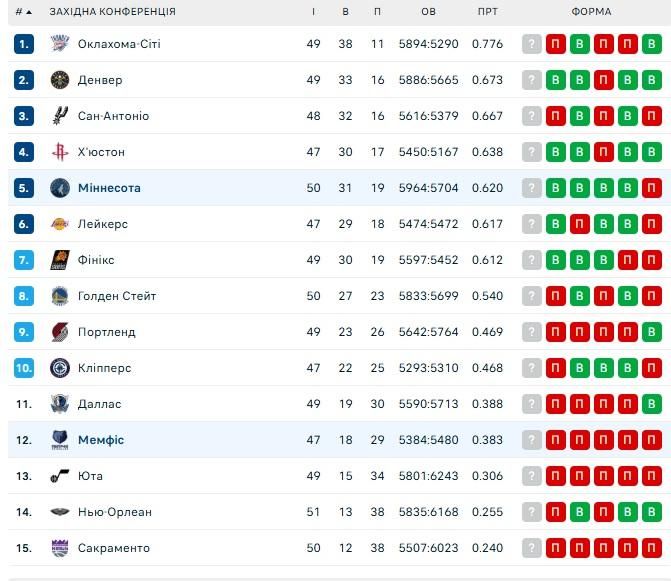Click Oklahoma City's gray upcoming-match question badge
Viewport: 671px width, 581px height.
pyautogui.click(x=532, y=44)
